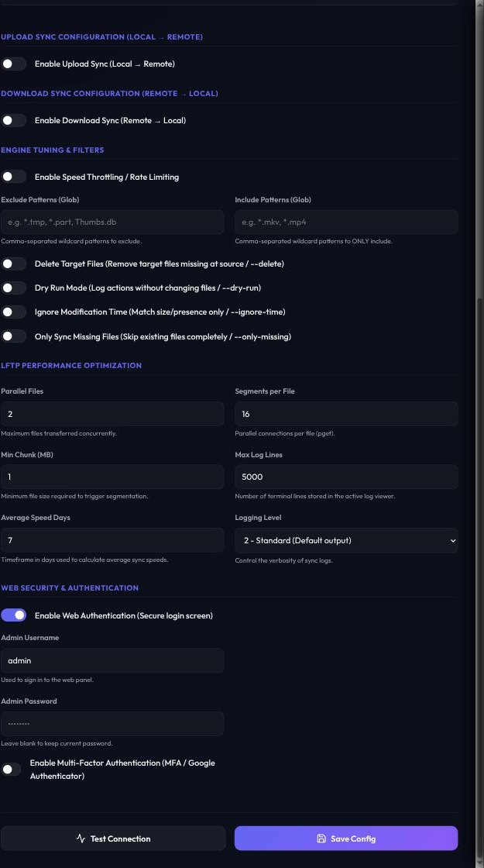Click 'Parallel connections per file (pget).' hint
Viewport: 484px width, 868px height.
point(285,433)
